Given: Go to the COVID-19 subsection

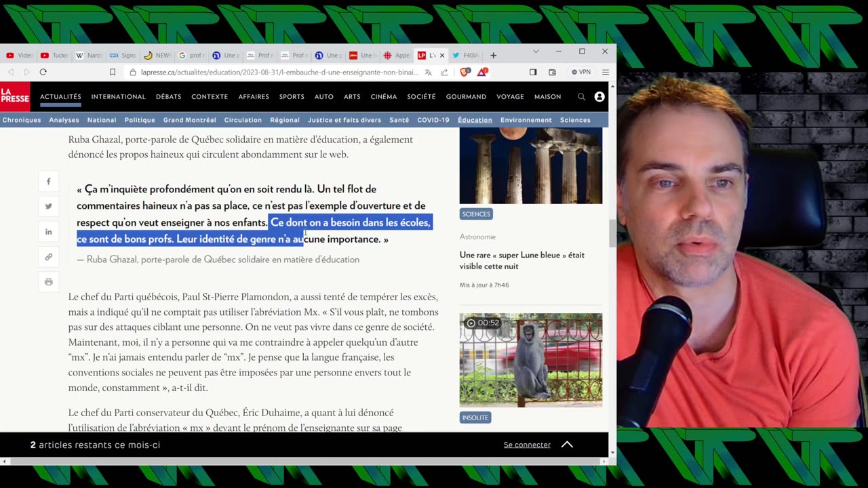Looking at the screenshot, I should 433,120.
